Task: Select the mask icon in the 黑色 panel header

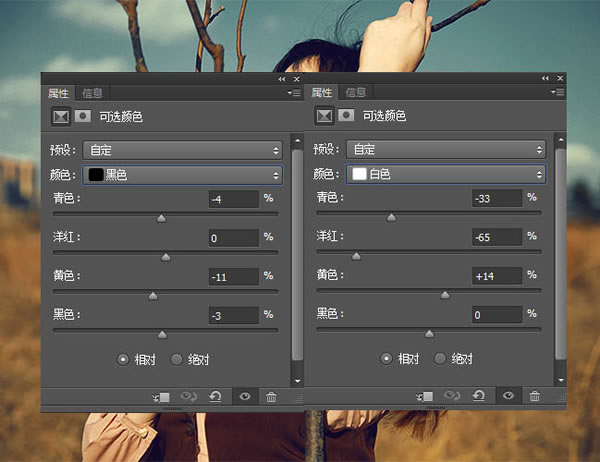Action: pyautogui.click(x=82, y=116)
